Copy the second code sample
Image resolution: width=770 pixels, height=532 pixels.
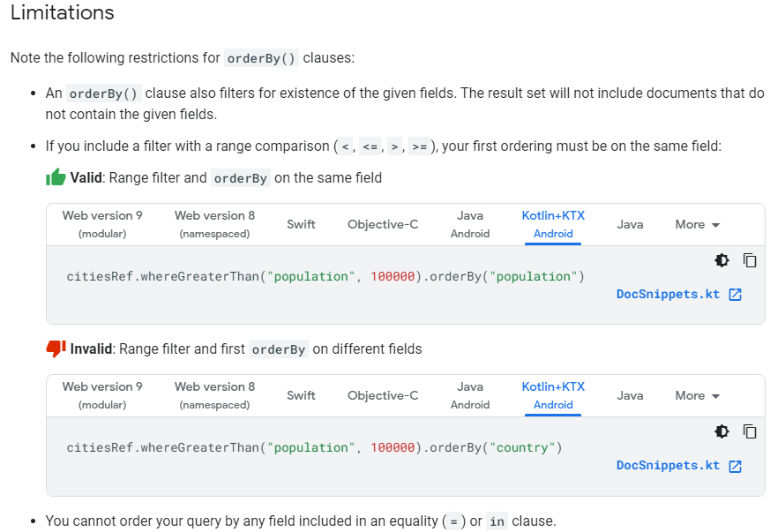tap(750, 431)
